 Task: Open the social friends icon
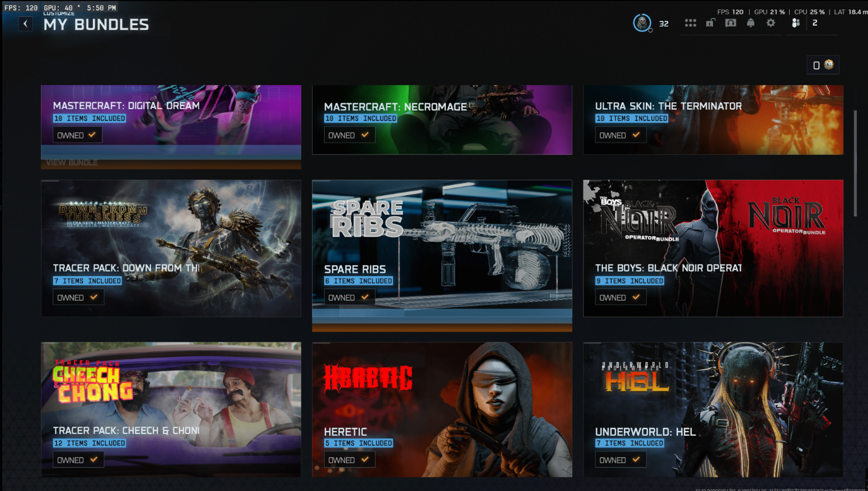tap(796, 23)
